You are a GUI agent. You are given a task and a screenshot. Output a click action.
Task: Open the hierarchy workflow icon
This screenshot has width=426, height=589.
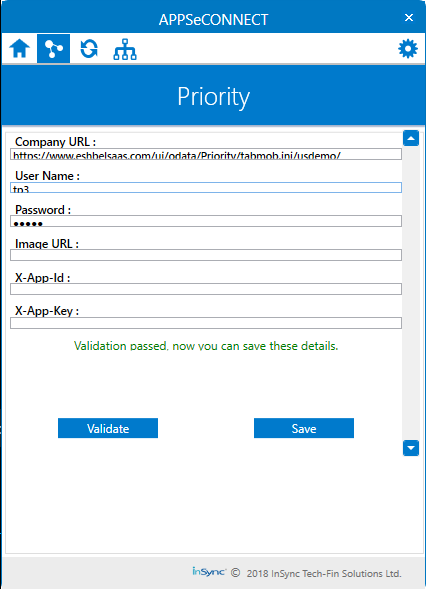point(125,49)
